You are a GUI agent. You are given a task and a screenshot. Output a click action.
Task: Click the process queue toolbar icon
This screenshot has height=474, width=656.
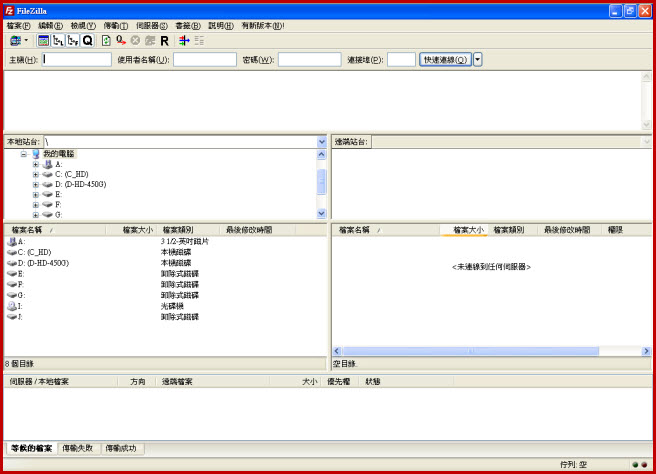(120, 41)
